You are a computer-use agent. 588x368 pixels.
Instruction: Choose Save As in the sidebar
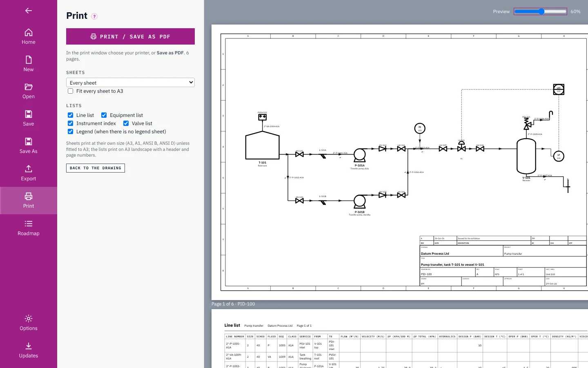29,146
